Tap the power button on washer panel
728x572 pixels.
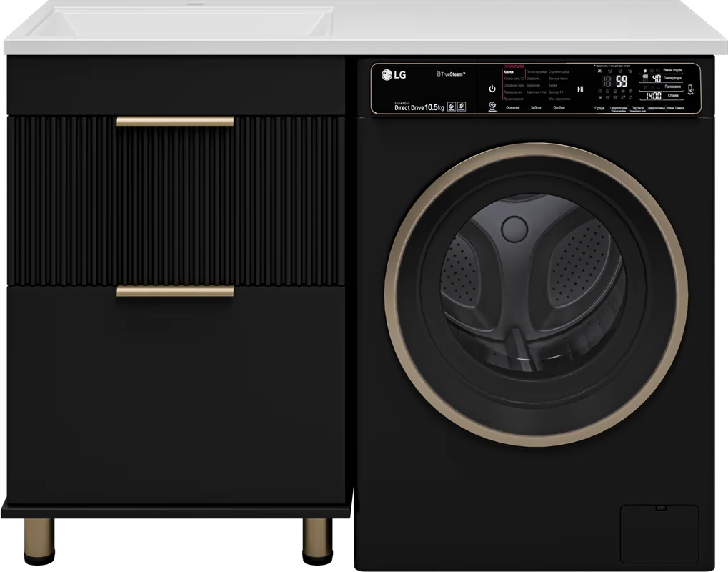[x=492, y=89]
